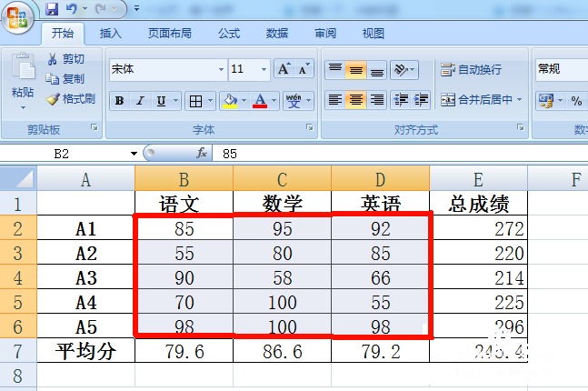Click the formula bar showing 85
This screenshot has width=588, height=391.
click(402, 154)
